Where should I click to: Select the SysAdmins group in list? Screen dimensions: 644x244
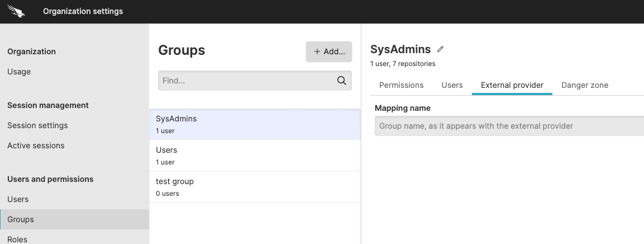pyautogui.click(x=255, y=124)
